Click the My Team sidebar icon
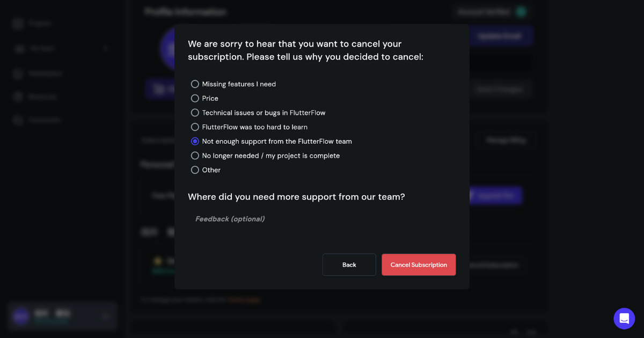 coord(20,49)
